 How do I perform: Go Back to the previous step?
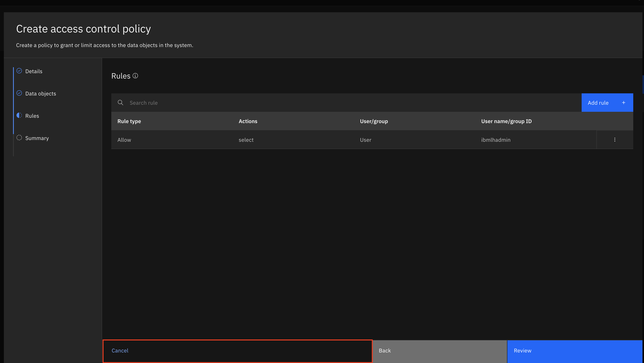[385, 351]
